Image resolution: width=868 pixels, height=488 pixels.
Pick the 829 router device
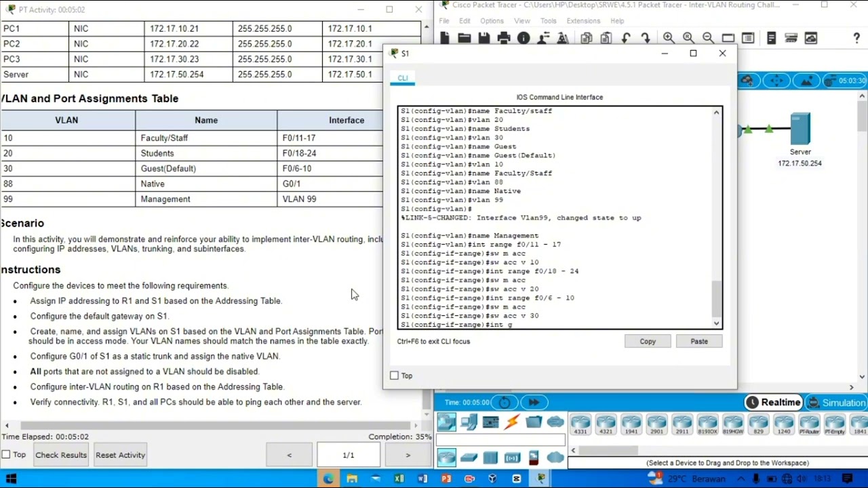[758, 424]
